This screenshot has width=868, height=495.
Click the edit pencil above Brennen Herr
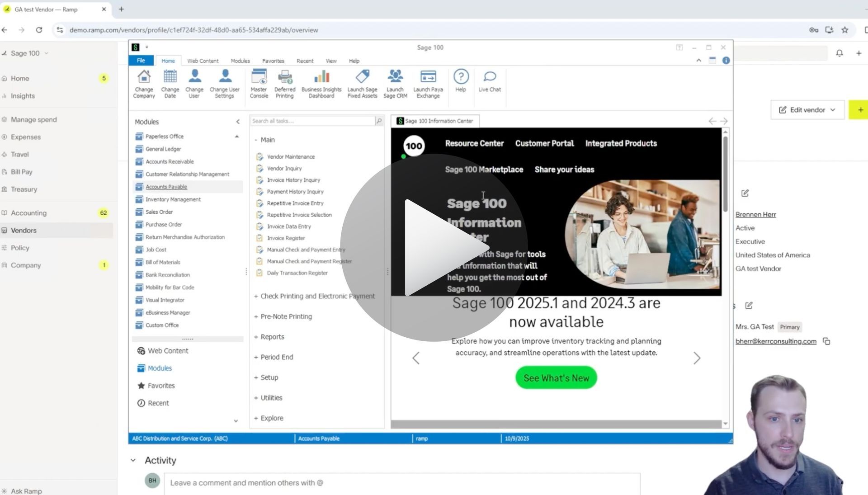[745, 193]
